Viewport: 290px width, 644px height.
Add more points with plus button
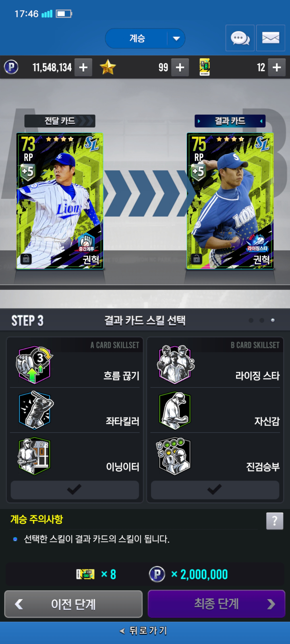pyautogui.click(x=83, y=67)
